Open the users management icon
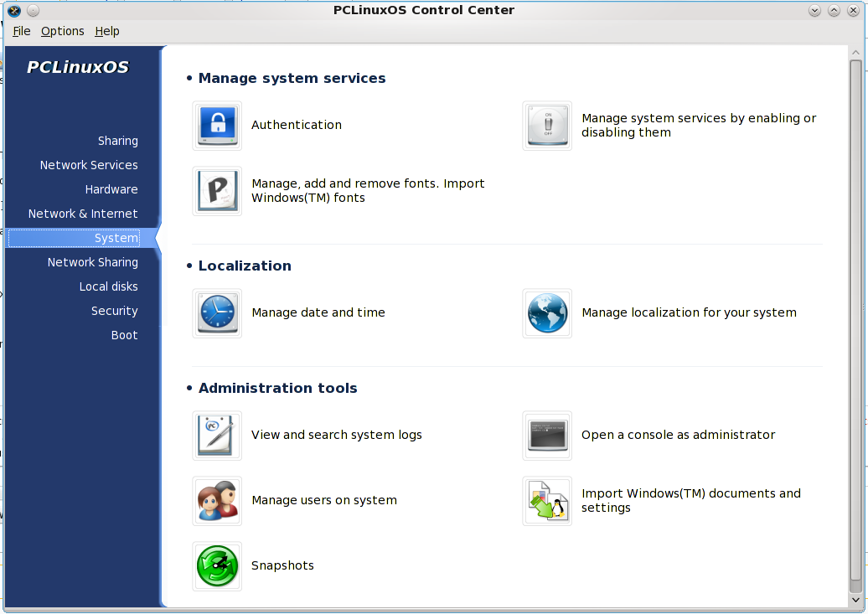The height and width of the screenshot is (614, 868). [217, 501]
